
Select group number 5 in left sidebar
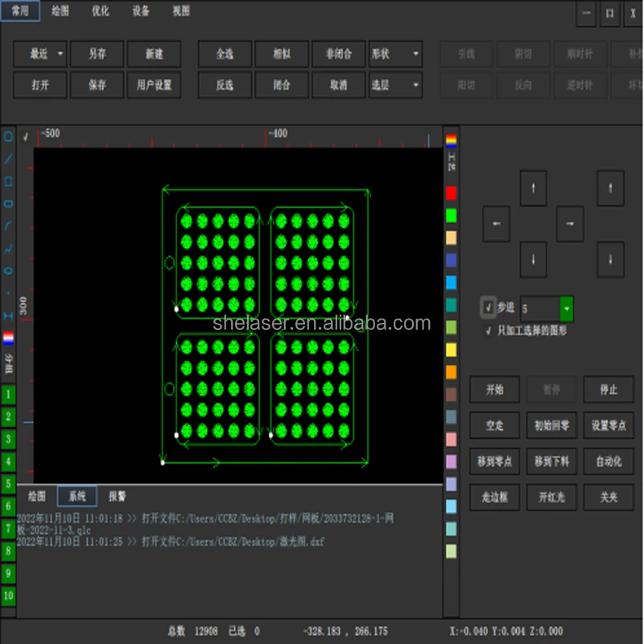[8, 484]
